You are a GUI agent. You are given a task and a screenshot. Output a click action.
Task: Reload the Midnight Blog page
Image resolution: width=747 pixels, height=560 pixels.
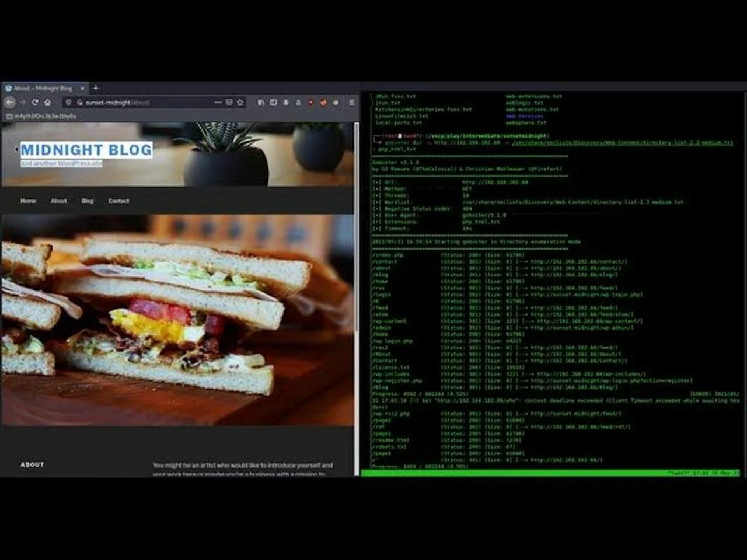pyautogui.click(x=35, y=102)
